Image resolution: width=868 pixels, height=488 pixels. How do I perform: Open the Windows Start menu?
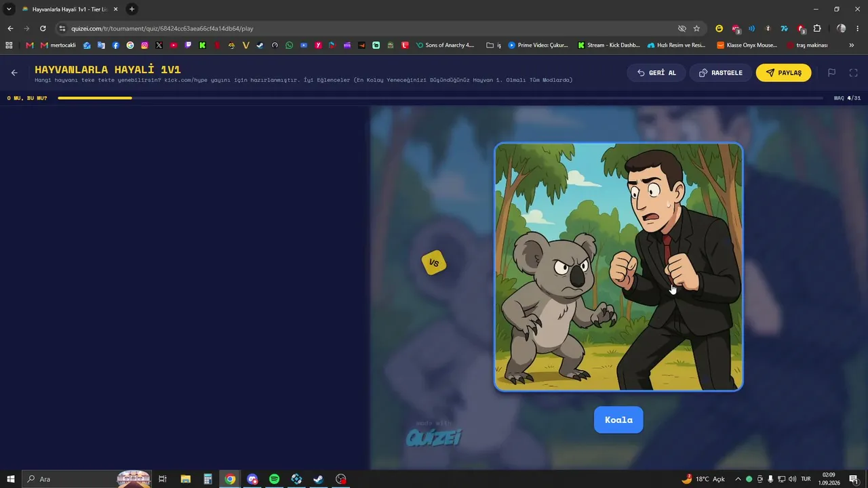click(11, 479)
